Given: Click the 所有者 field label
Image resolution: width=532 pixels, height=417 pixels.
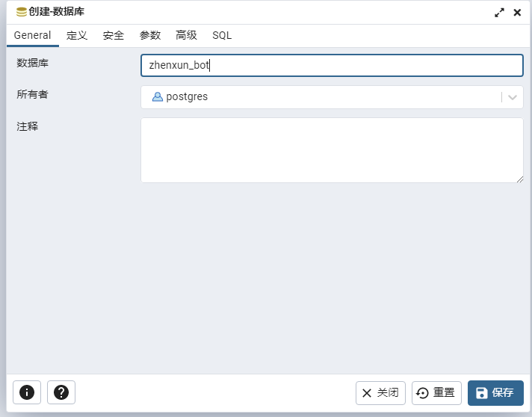Looking at the screenshot, I should [33, 94].
